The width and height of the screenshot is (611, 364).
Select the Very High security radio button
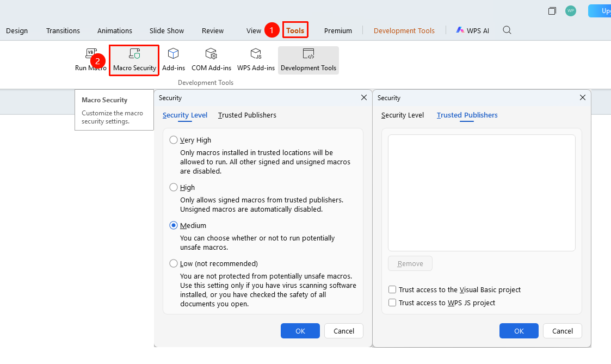coord(174,140)
